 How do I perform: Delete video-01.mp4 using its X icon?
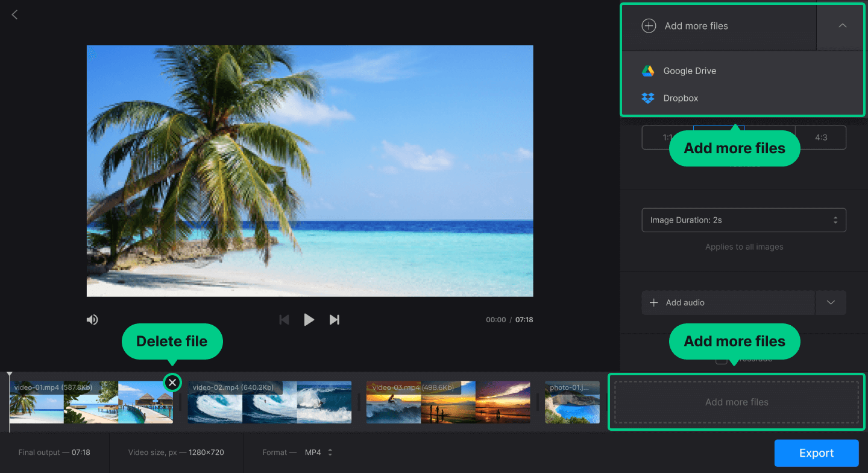[x=172, y=383]
